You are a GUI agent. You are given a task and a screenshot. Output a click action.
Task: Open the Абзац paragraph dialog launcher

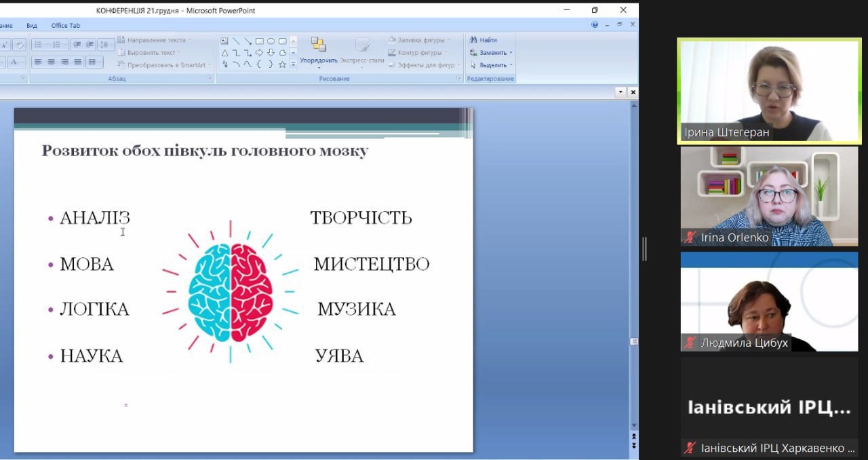[210, 79]
